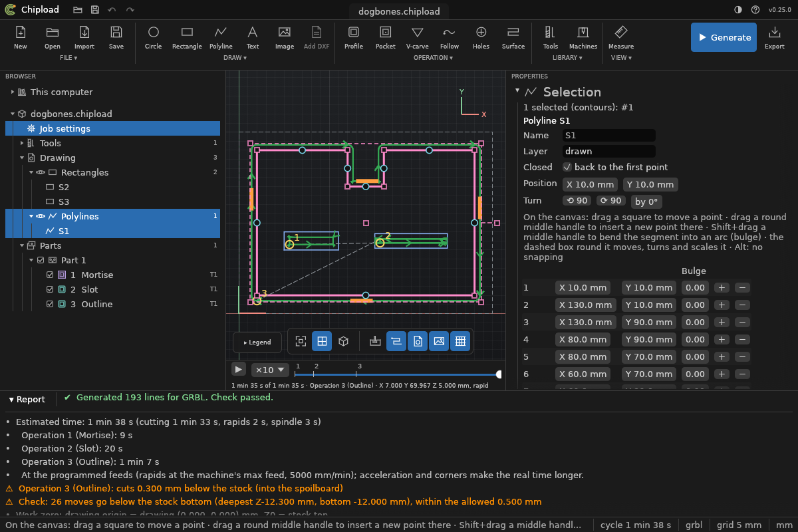Uncheck the 1 Mortise operation checkbox

click(50, 275)
